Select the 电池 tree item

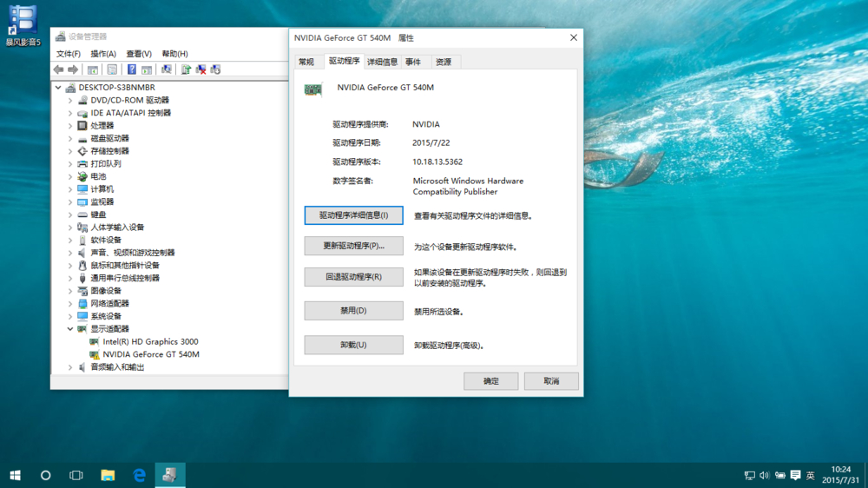click(99, 176)
